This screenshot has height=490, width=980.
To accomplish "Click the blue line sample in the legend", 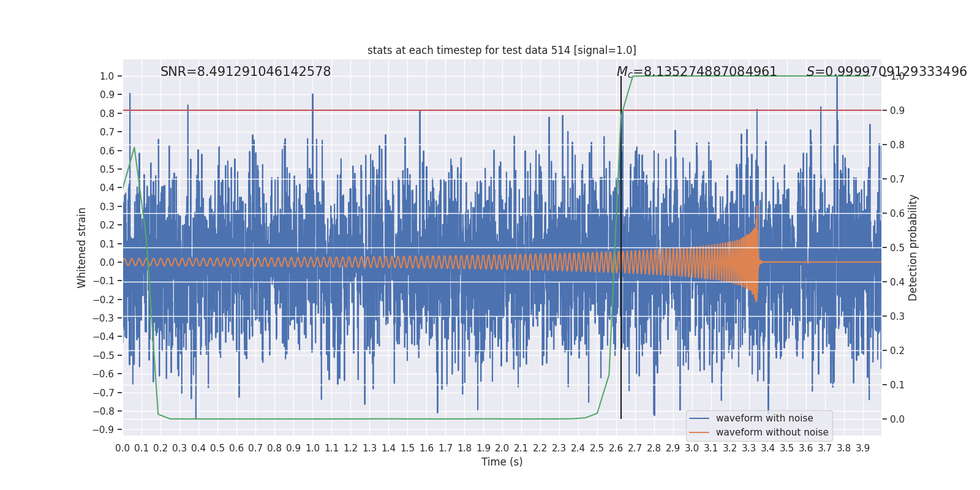I will coord(699,418).
